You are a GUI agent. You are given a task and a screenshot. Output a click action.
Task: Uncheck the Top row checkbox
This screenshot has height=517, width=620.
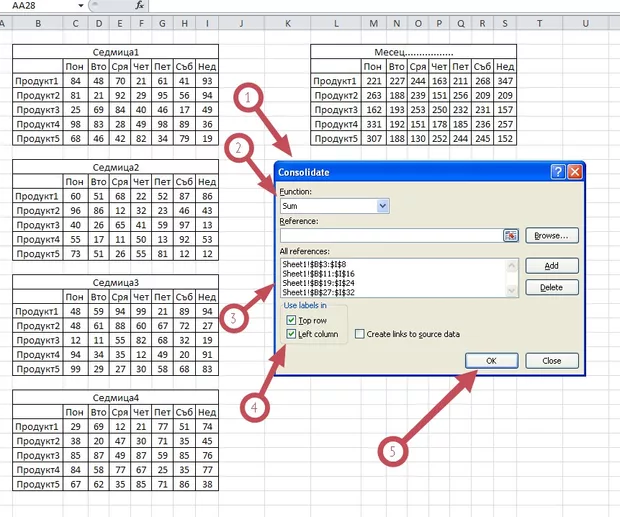[291, 319]
